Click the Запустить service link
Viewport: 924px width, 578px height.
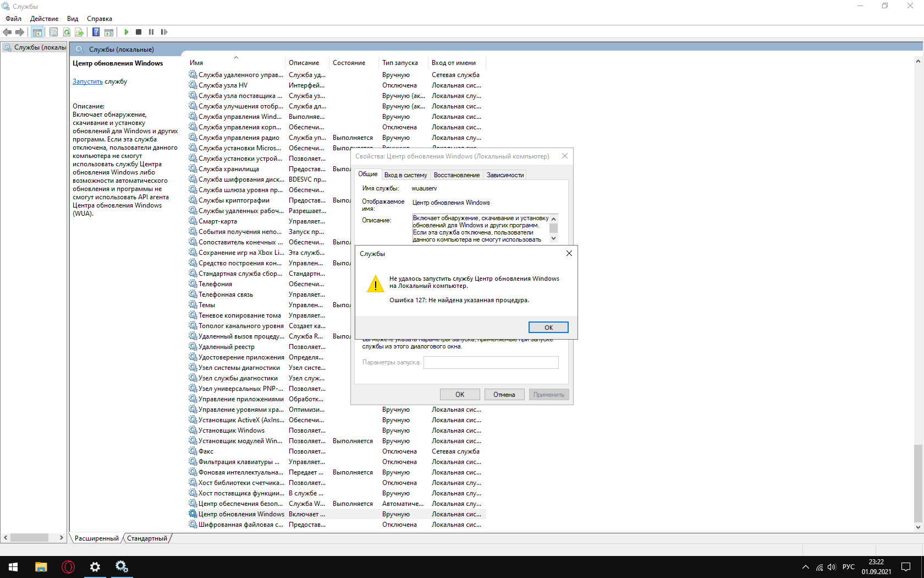87,81
